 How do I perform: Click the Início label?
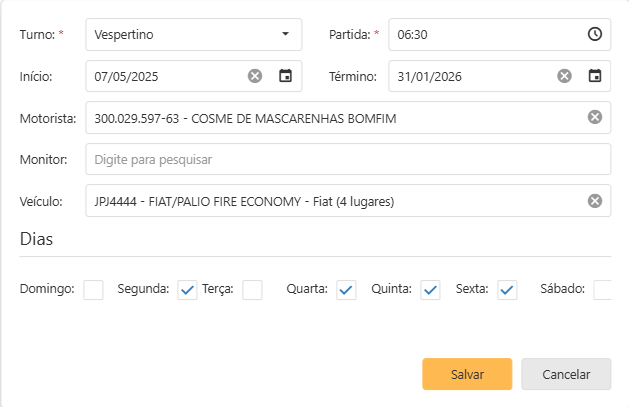36,76
